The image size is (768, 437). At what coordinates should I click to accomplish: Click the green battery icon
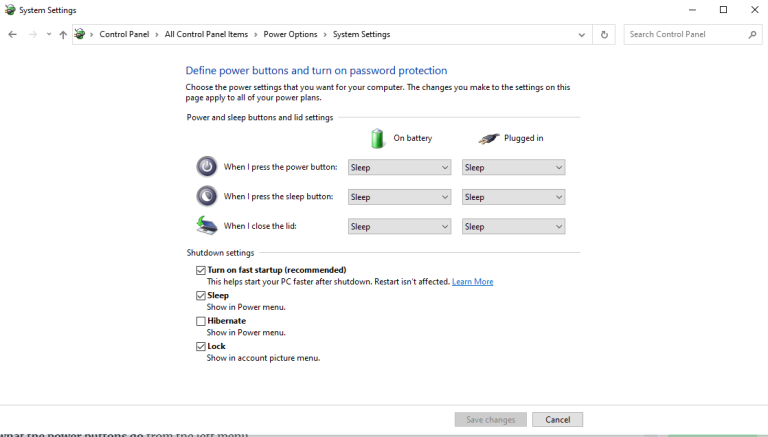pos(377,138)
